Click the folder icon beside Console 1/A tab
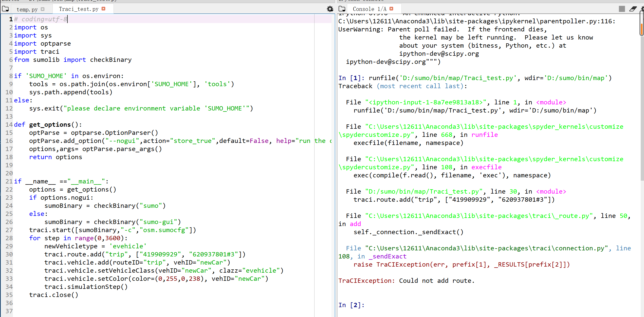 (x=342, y=9)
